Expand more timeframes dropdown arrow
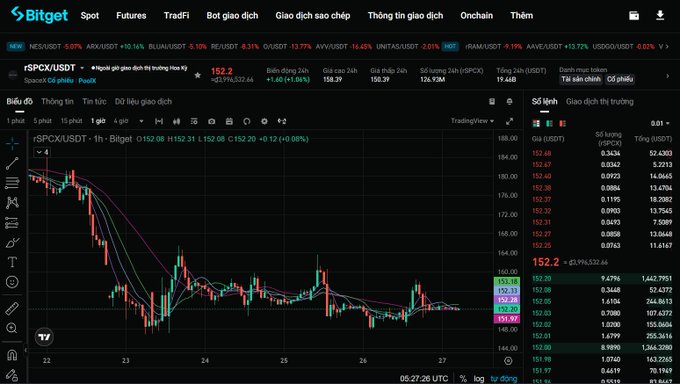The width and height of the screenshot is (680, 384). (x=141, y=121)
